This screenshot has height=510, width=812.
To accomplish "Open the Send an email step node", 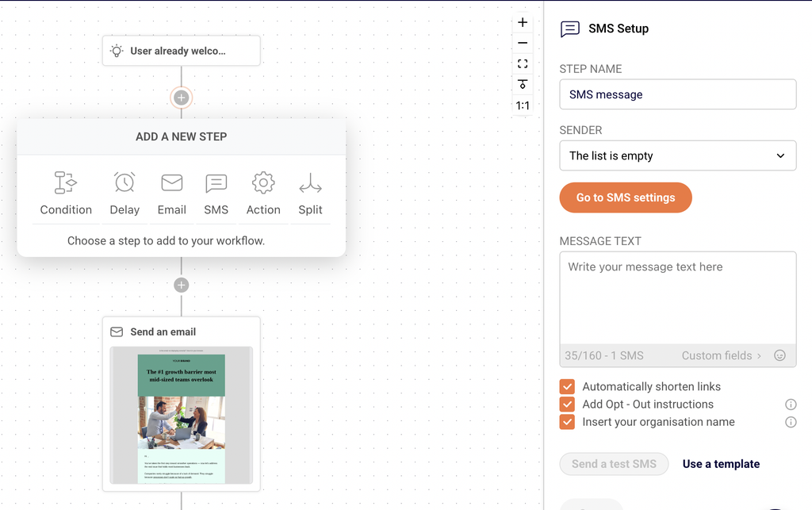I will (182, 404).
